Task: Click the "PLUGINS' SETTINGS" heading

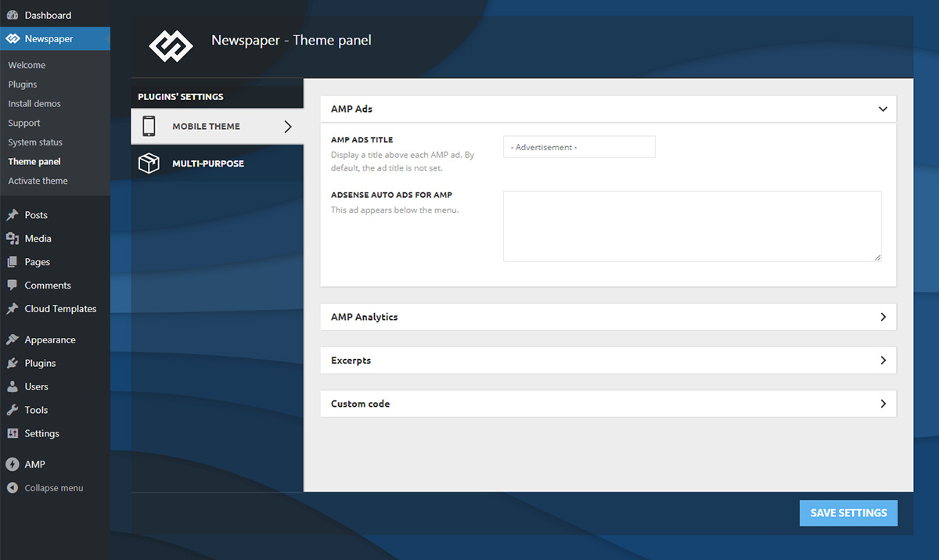Action: (181, 97)
